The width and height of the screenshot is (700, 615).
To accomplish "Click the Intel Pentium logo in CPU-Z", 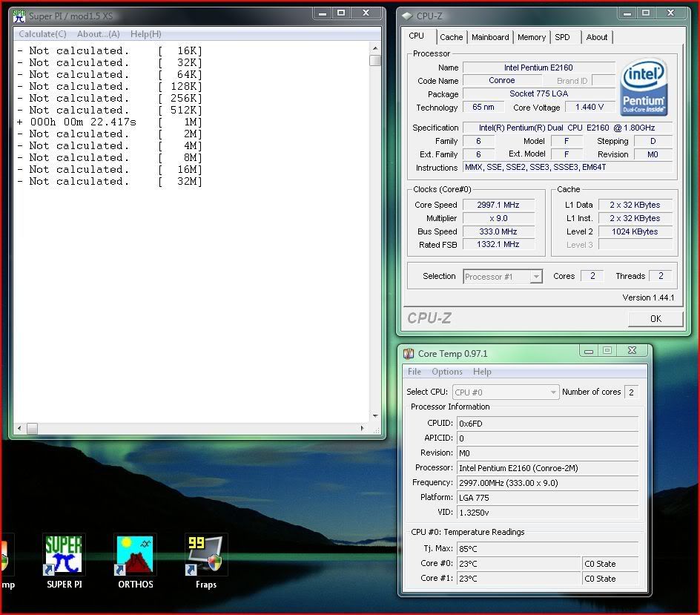I will 644,87.
